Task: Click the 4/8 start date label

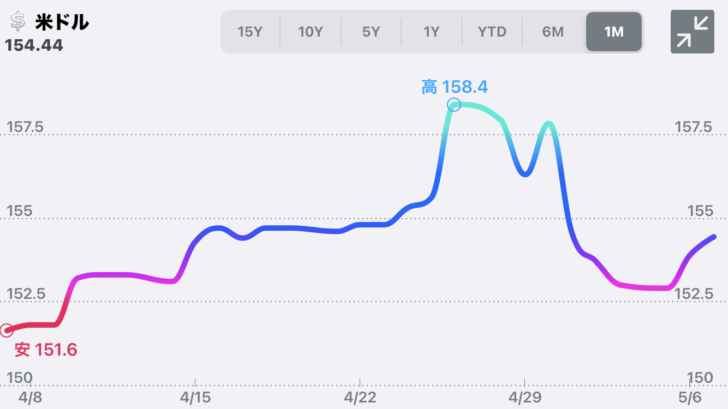Action: click(x=30, y=398)
